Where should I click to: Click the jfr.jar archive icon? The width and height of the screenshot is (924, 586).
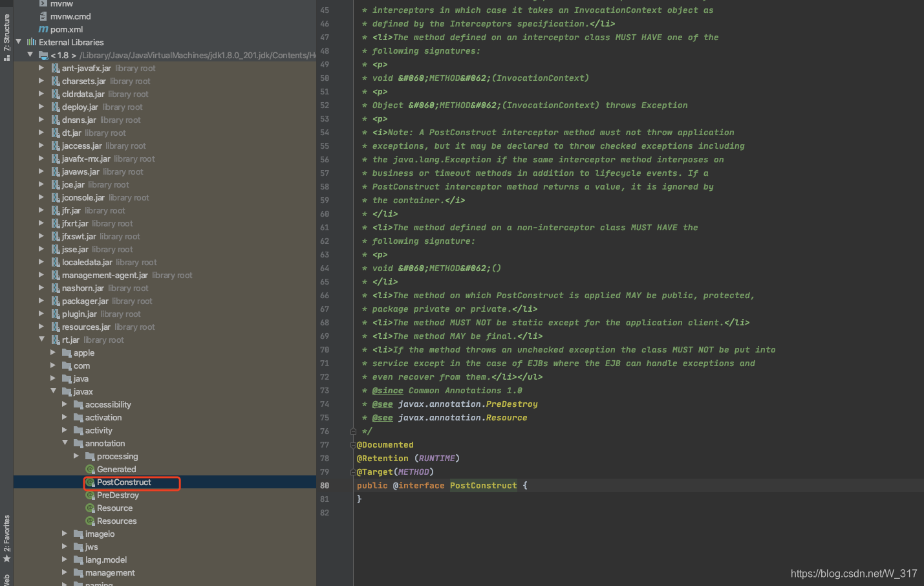(56, 210)
